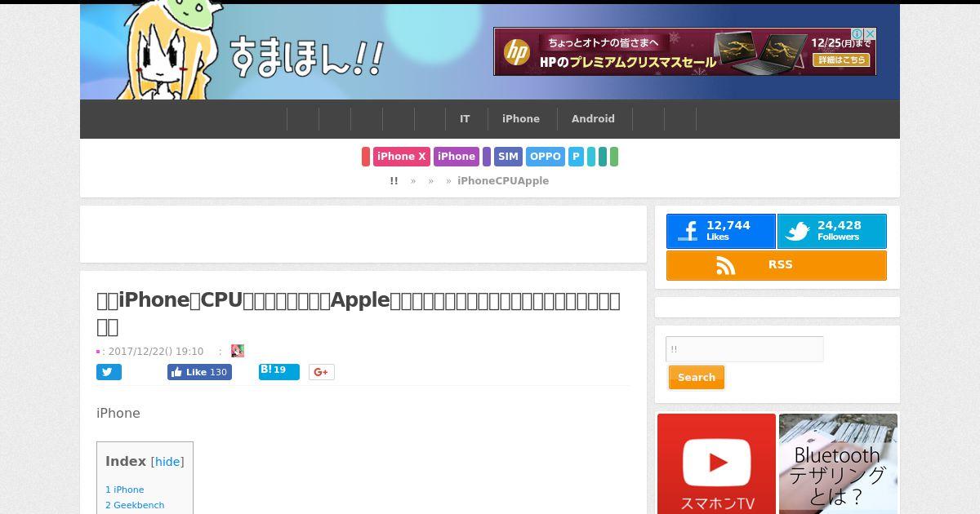Collapse the Index with hide link
This screenshot has width=980, height=514.
click(167, 462)
